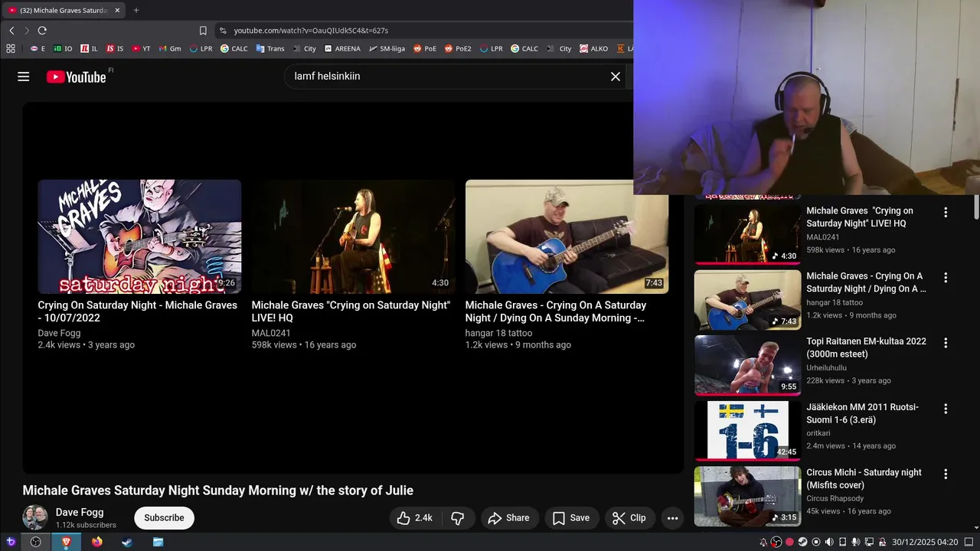Open a new browser tab
The image size is (980, 551).
[136, 11]
